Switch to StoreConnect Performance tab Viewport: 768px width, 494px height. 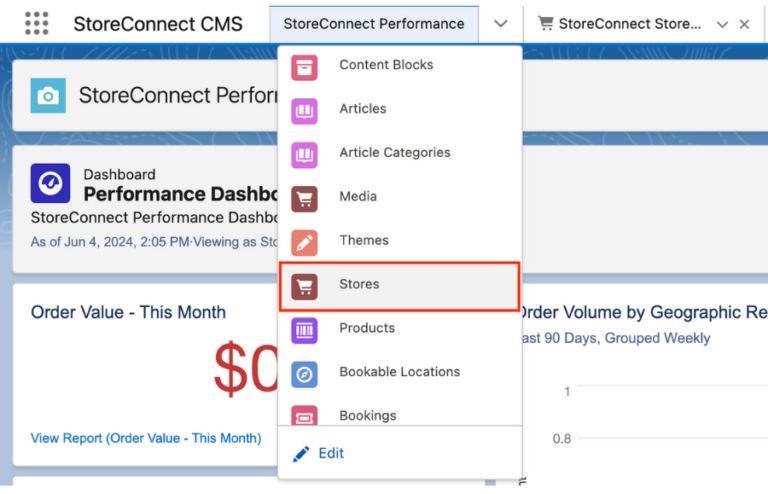click(373, 24)
